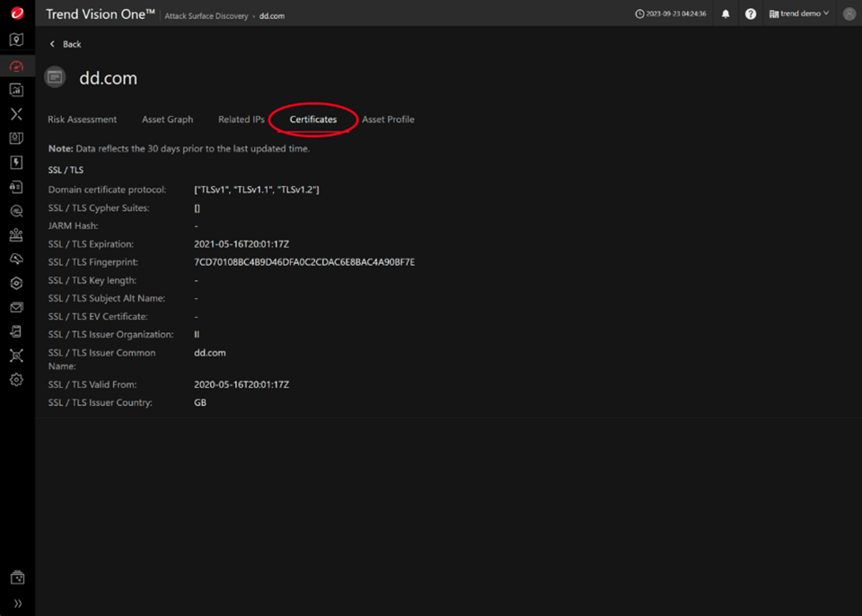Click the dd.com breadcrumb item
Viewport: 862px width, 616px height.
pyautogui.click(x=272, y=16)
